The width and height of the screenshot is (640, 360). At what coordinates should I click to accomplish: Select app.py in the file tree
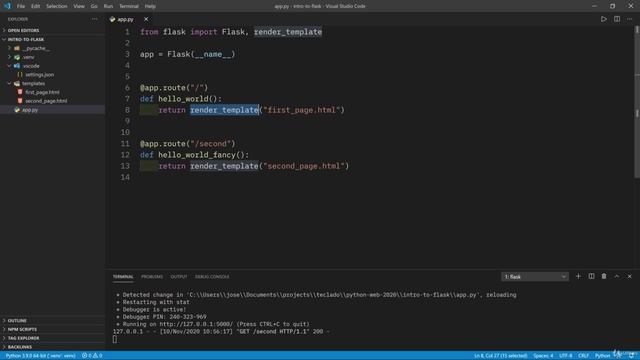[53, 110]
